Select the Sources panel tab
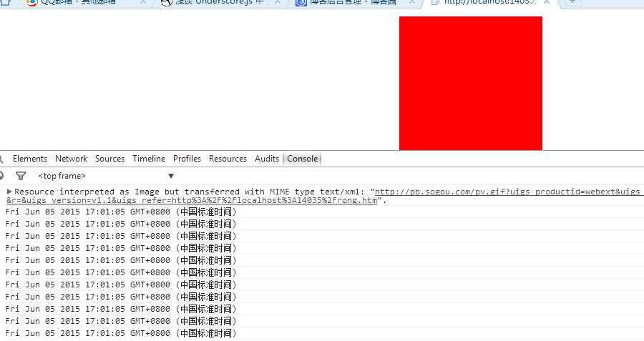The height and width of the screenshot is (341, 644). 109,159
